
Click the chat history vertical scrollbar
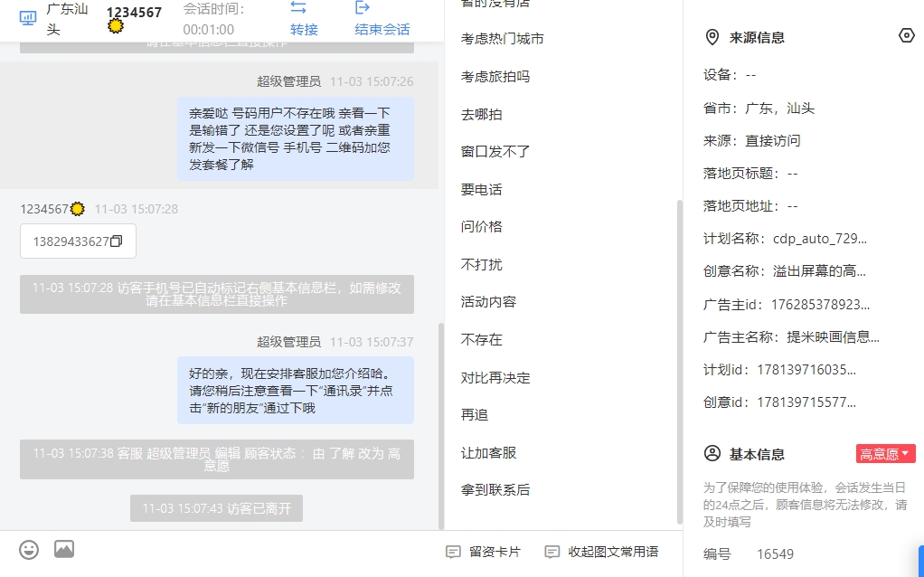click(x=441, y=426)
